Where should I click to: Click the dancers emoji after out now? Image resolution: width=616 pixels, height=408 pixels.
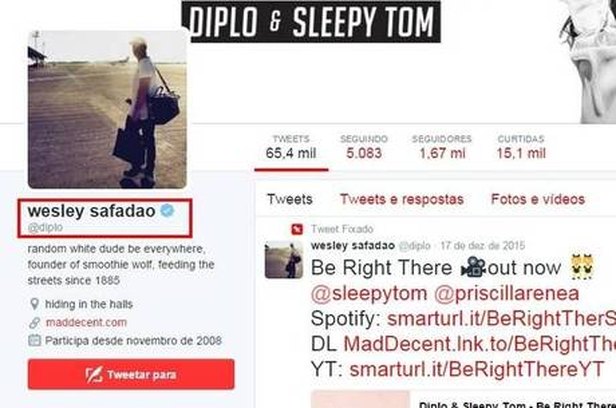(583, 267)
